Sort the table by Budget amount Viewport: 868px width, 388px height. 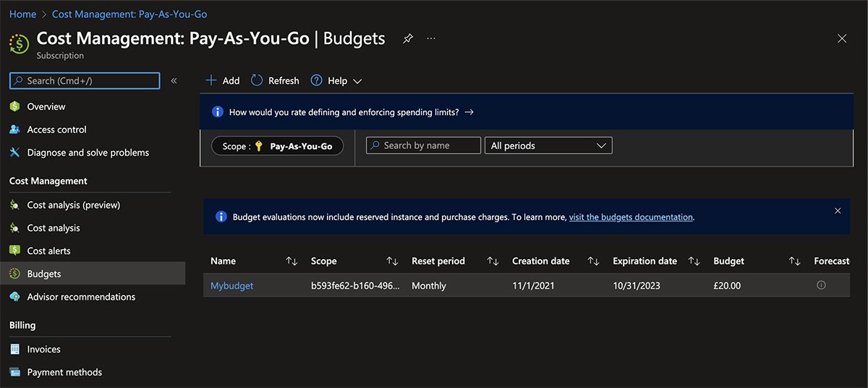point(794,261)
